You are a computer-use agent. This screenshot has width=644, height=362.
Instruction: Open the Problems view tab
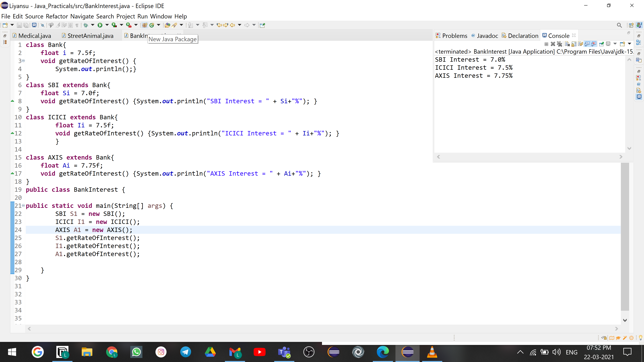click(x=454, y=36)
